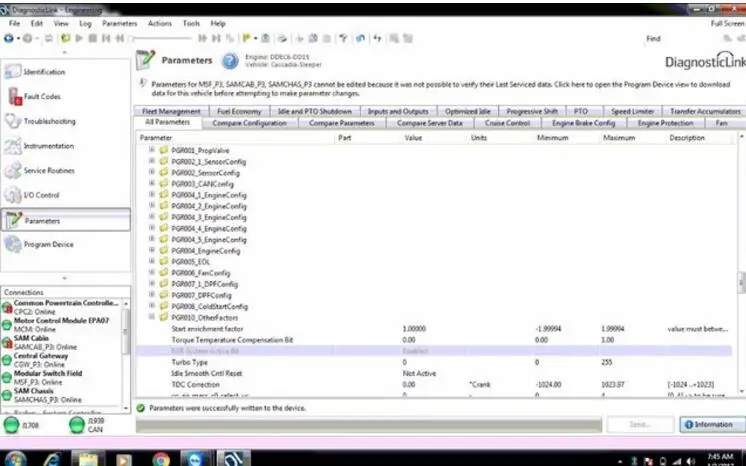The height and width of the screenshot is (466, 746).
Task: Collapse the PGR010_OtherFactors folder
Action: pos(152,317)
